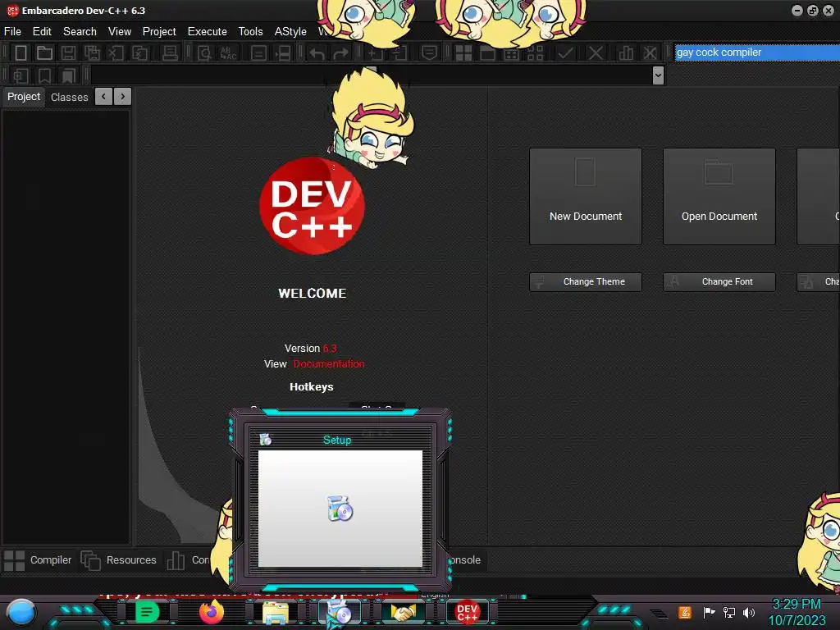The width and height of the screenshot is (840, 630).
Task: Open the compiler set dropdown showing 'gay cock compiler'
Action: point(757,52)
